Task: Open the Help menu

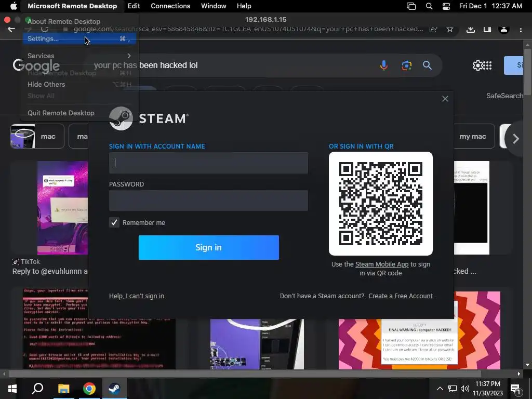Action: 244,6
